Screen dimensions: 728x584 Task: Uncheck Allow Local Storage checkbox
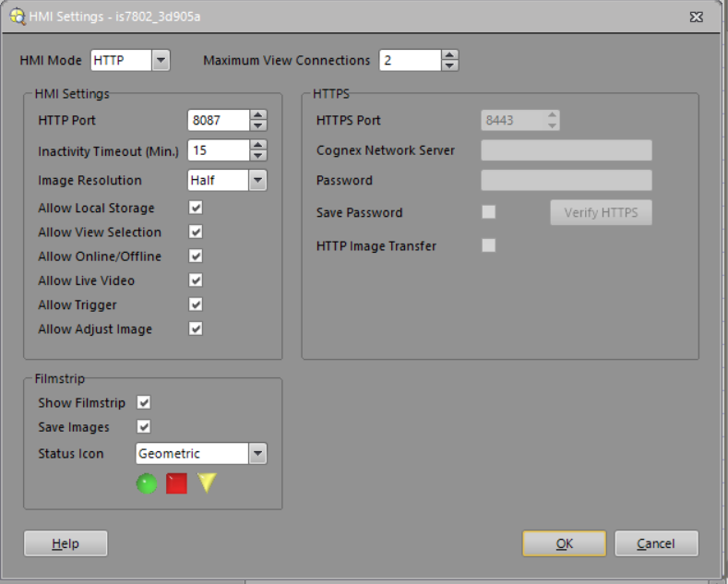pyautogui.click(x=196, y=209)
